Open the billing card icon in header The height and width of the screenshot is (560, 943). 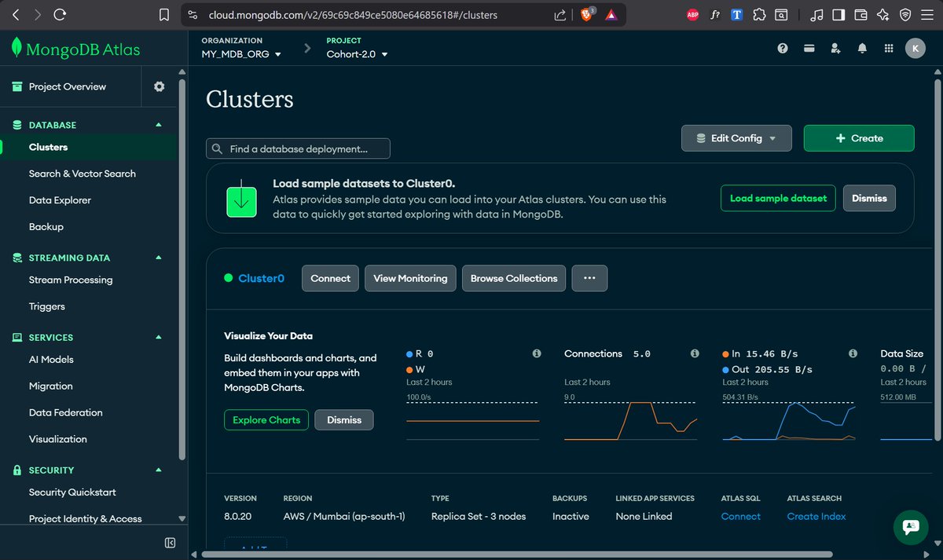pos(809,48)
